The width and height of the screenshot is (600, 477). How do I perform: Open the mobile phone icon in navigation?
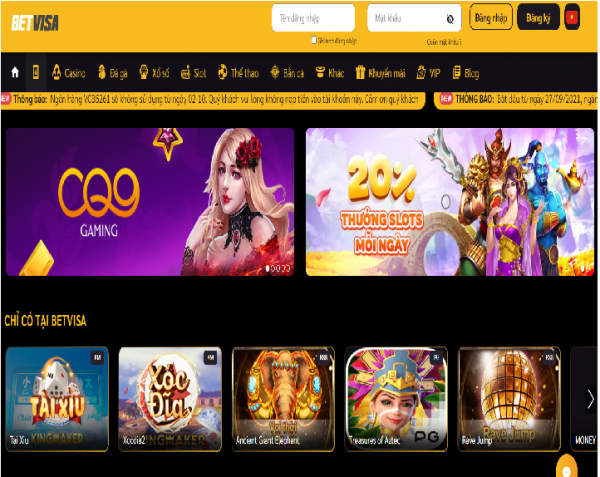[x=36, y=72]
